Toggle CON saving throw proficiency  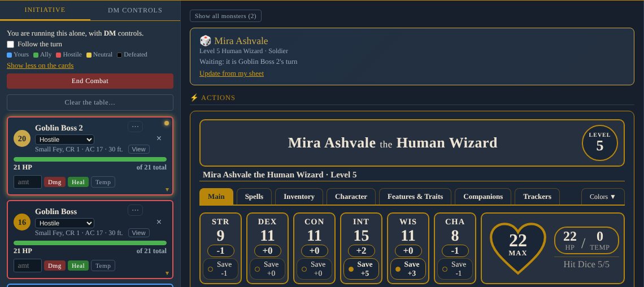coord(304,269)
